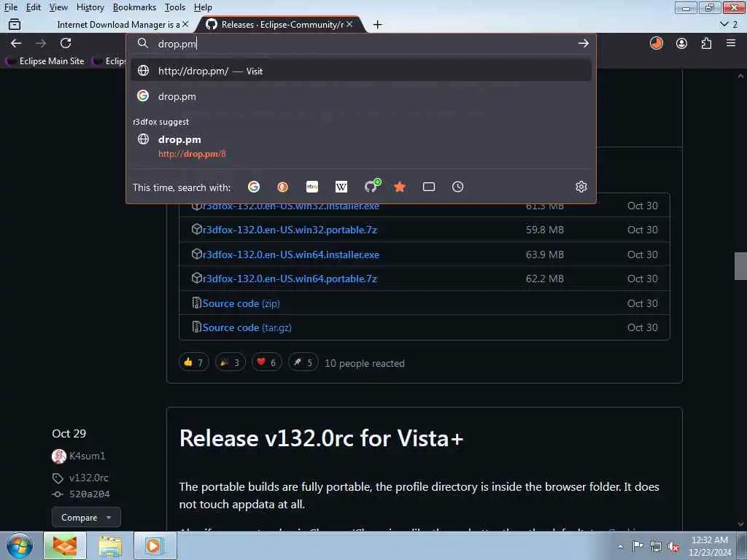Viewport: 747px width, 560px height.
Task: Select the Google drop.pm search suggestion
Action: click(360, 96)
